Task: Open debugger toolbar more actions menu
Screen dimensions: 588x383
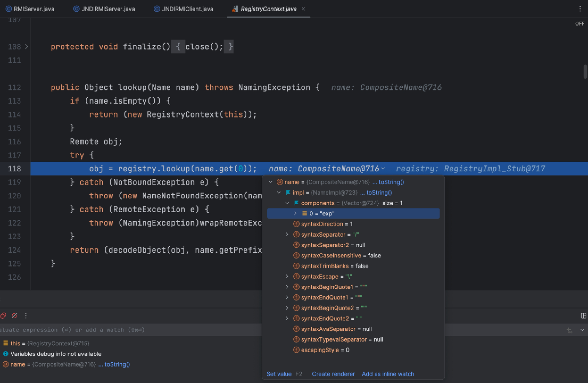Action: coord(26,316)
